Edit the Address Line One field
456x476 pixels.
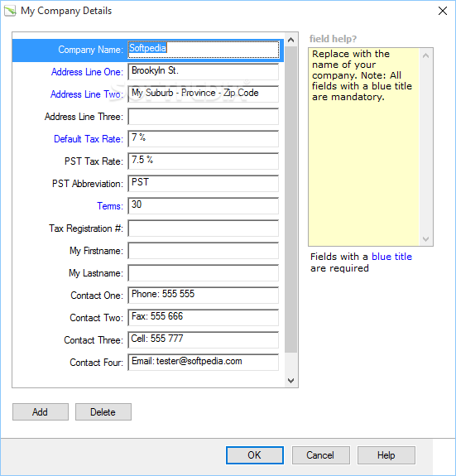(x=204, y=72)
